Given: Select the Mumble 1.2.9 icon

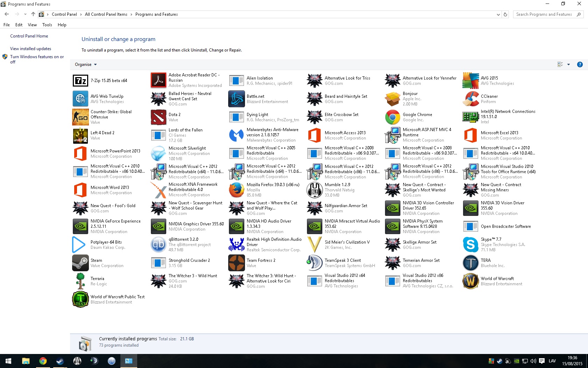Looking at the screenshot, I should (x=314, y=190).
